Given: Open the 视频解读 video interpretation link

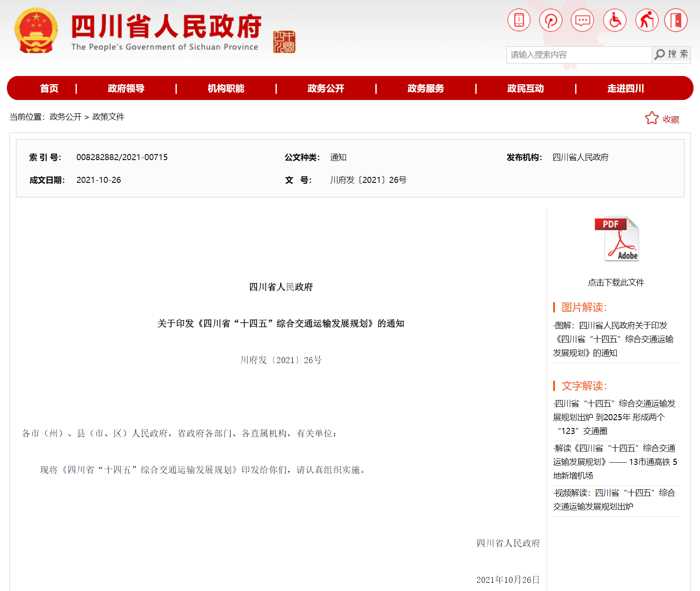Looking at the screenshot, I should [614, 500].
